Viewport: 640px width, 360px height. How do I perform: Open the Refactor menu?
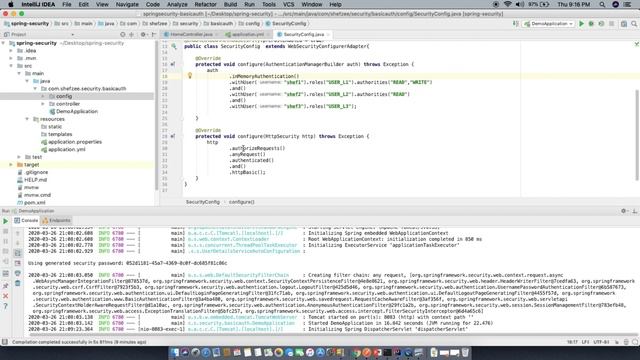pyautogui.click(x=205, y=4)
